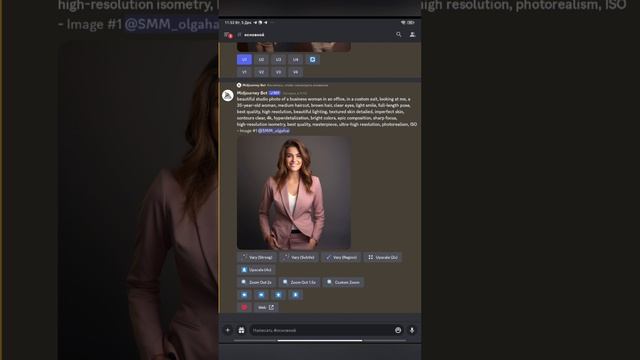
Task: Click the highlighted U1 upscale button
Action: (244, 60)
